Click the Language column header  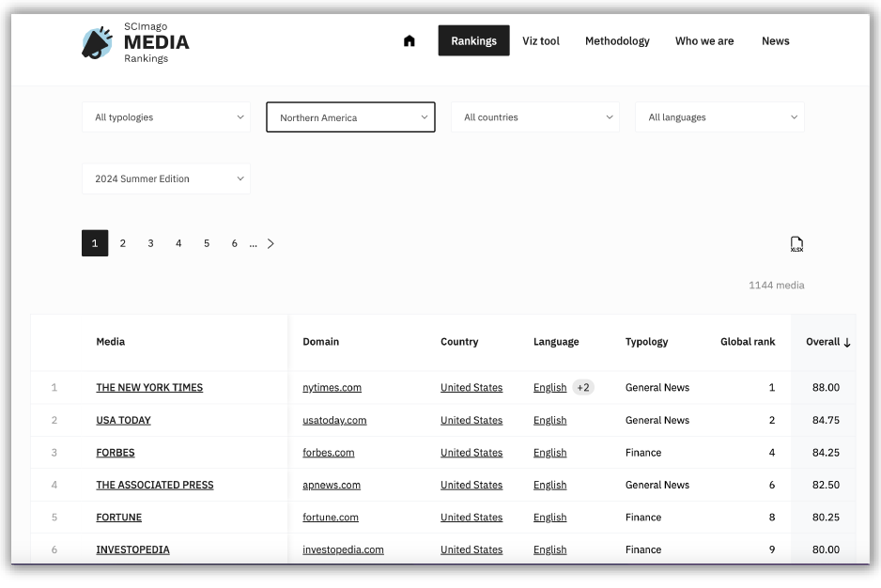pos(556,342)
